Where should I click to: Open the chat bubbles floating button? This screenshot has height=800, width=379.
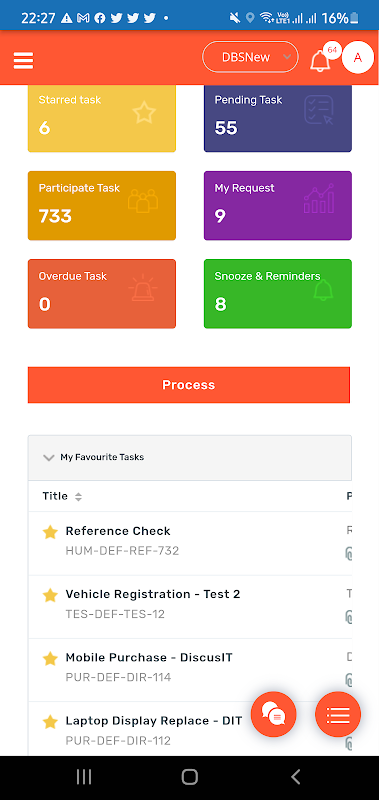click(x=273, y=714)
